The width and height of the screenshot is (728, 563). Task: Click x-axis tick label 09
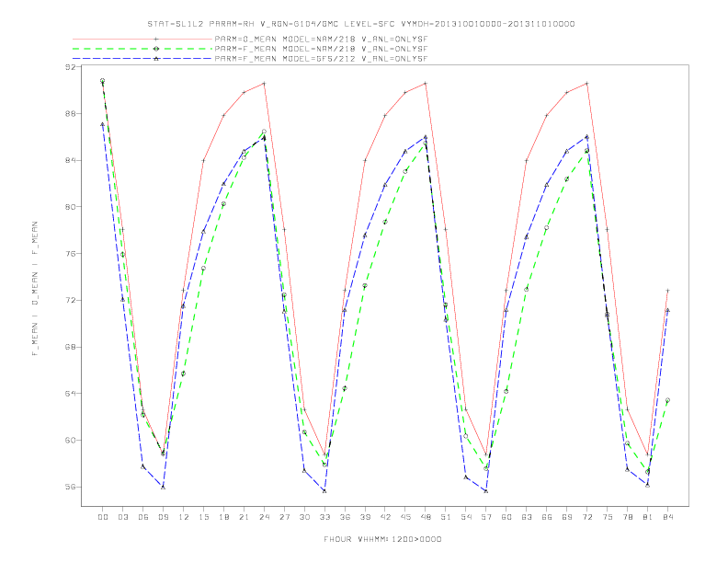coord(163,517)
